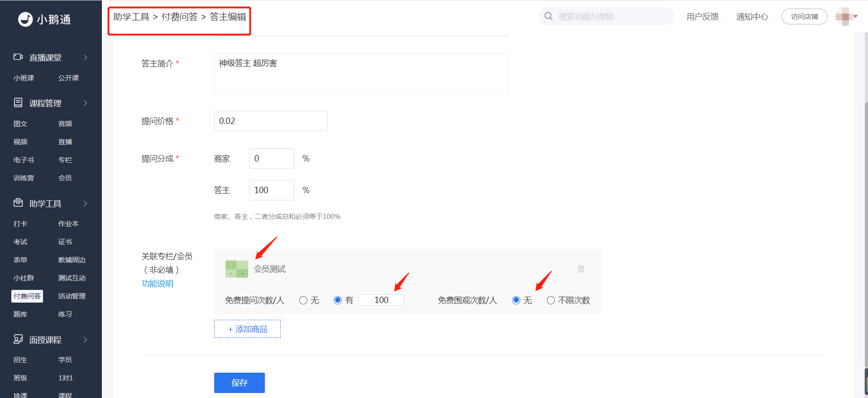Open 训练营 in the sidebar
The width and height of the screenshot is (868, 398).
(24, 178)
